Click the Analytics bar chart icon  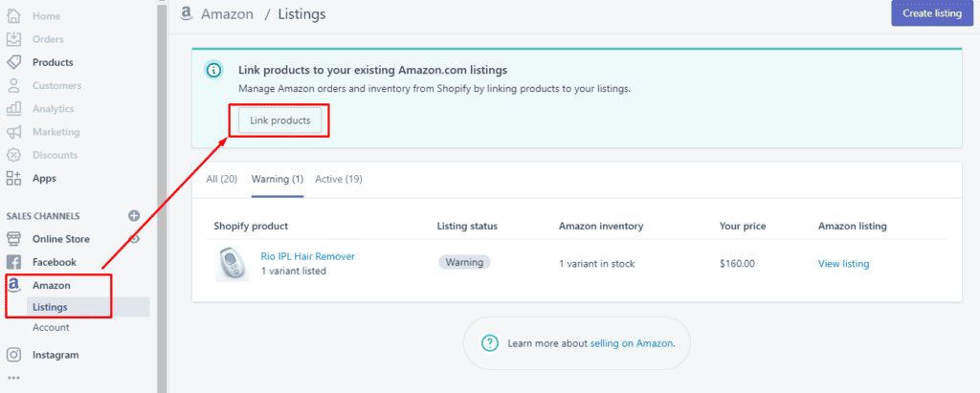(x=13, y=109)
